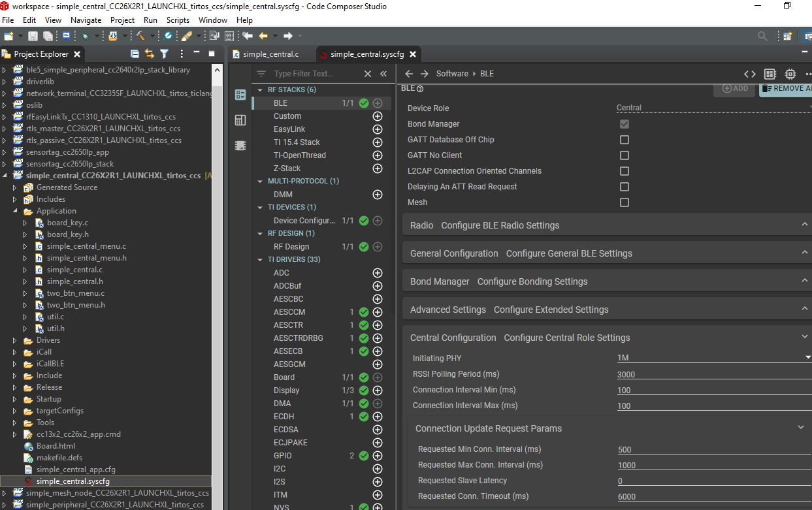
Task: Expand the Radio configuration section
Action: (804, 225)
